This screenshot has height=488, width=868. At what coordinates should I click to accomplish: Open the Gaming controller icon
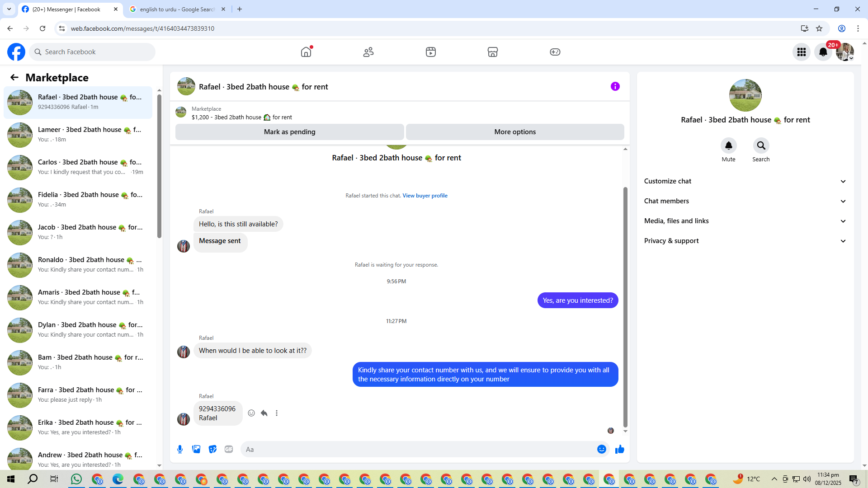[555, 52]
